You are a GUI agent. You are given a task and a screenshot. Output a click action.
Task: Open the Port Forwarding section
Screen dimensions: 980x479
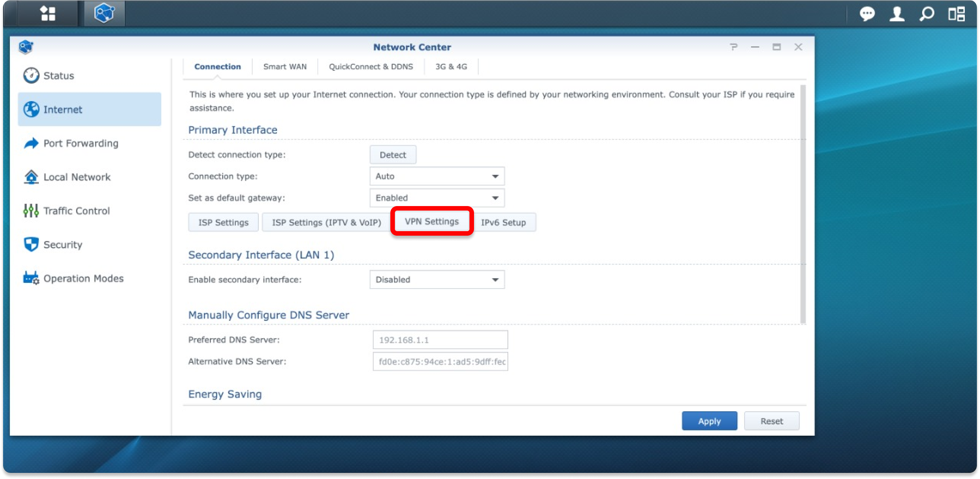(x=81, y=143)
